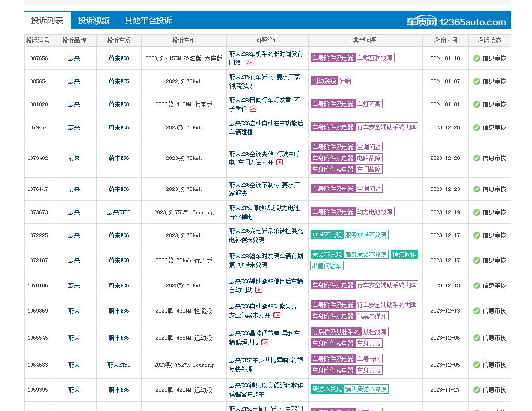Open the 其他平台投诉 tab
Image resolution: width=532 pixels, height=411 pixels.
[148, 20]
